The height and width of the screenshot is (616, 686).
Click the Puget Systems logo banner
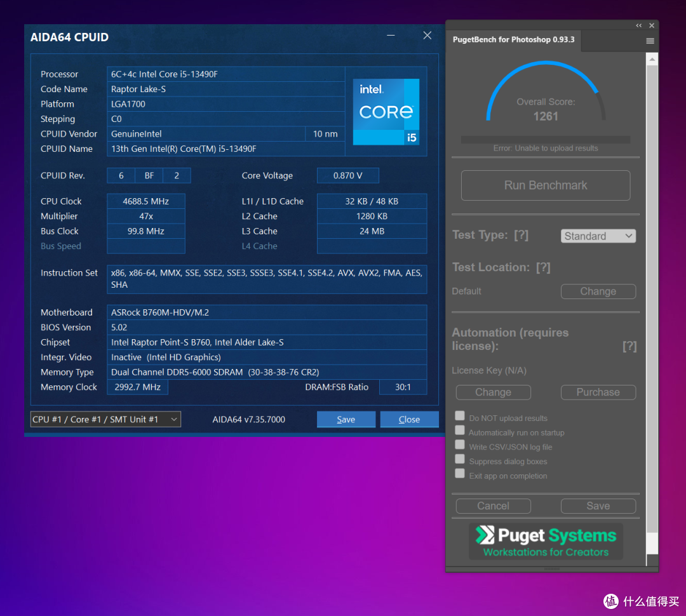pyautogui.click(x=546, y=542)
